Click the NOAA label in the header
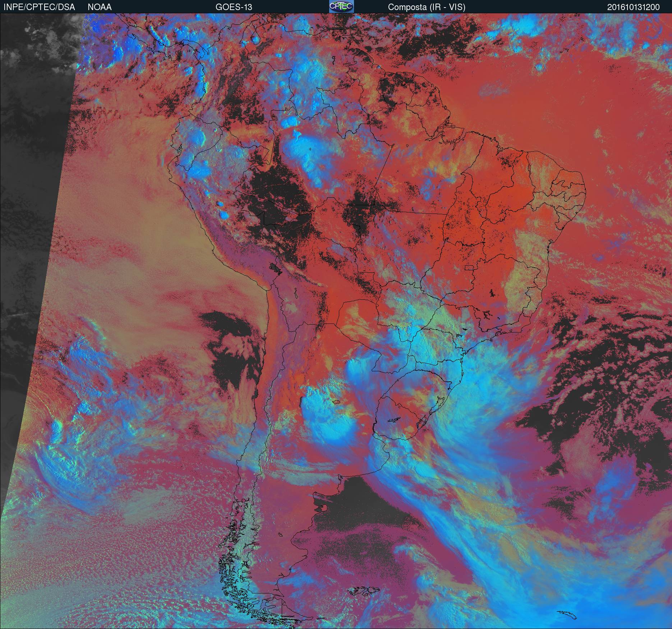The image size is (672, 629). click(x=100, y=7)
